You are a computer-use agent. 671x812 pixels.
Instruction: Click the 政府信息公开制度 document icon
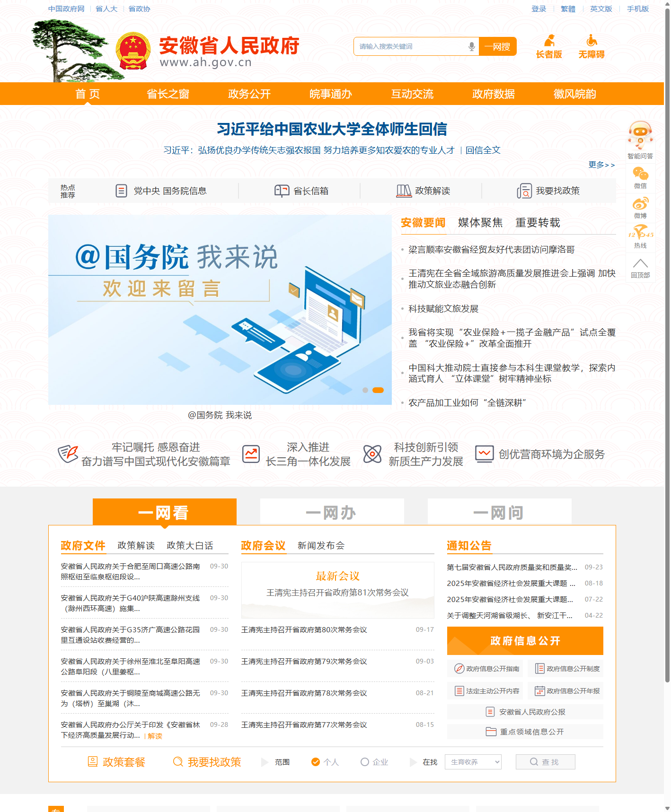[x=539, y=668]
